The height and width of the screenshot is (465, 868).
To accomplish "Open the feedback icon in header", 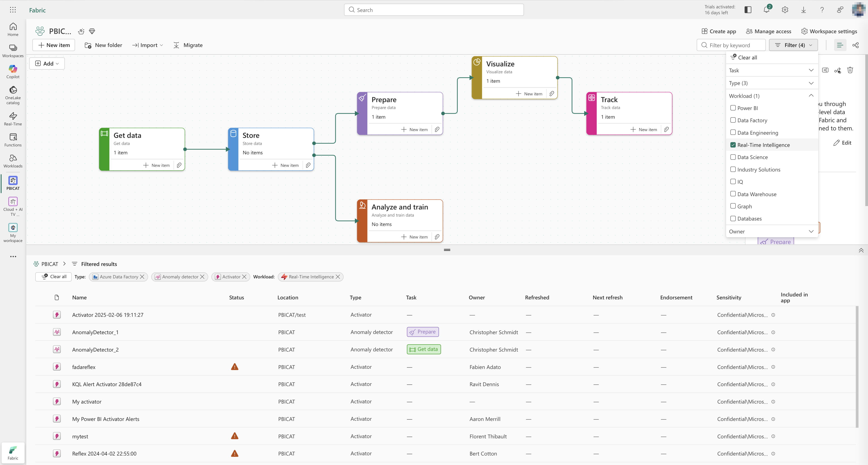I will 840,10.
